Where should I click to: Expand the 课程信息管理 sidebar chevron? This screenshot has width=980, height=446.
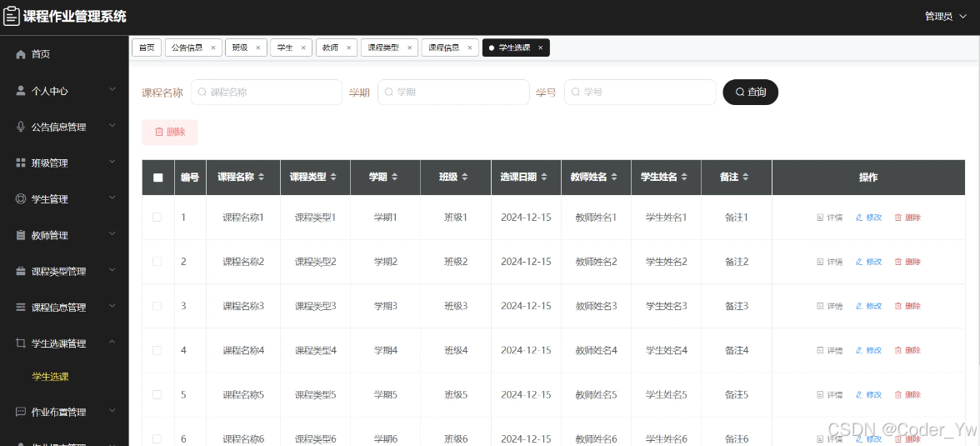click(112, 307)
